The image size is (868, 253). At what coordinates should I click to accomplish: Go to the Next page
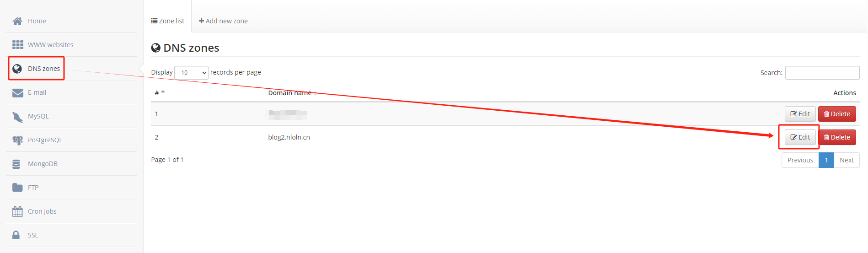[847, 160]
